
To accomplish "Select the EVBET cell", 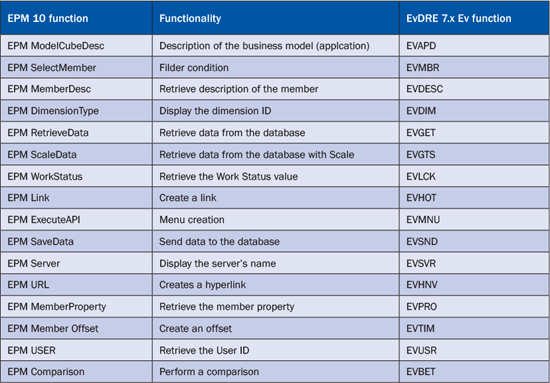I will (474, 371).
